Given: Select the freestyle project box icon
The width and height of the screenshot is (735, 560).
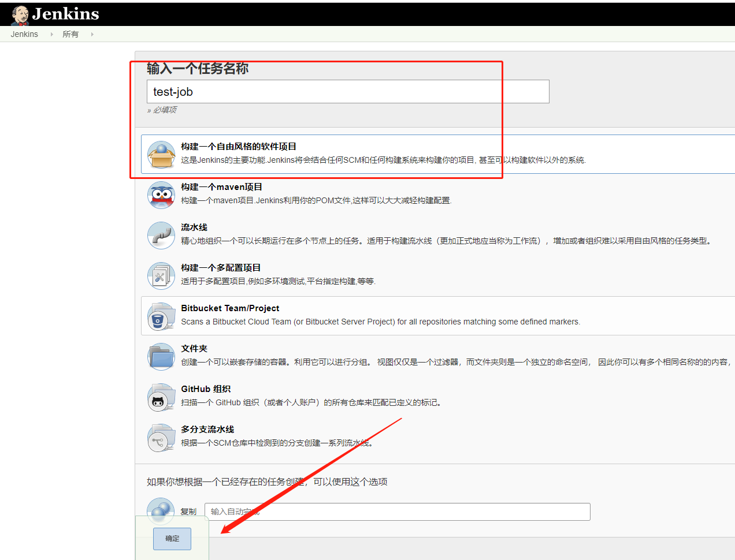Looking at the screenshot, I should pyautogui.click(x=161, y=154).
